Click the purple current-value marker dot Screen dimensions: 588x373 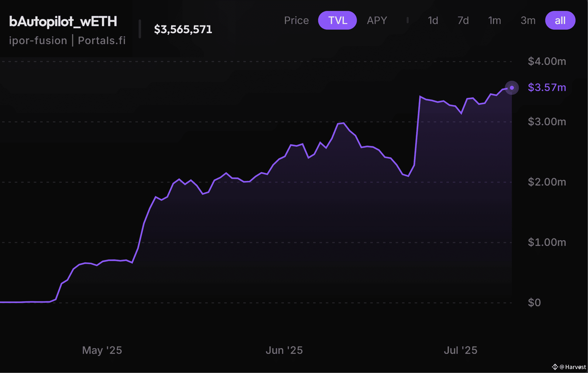[x=512, y=88]
